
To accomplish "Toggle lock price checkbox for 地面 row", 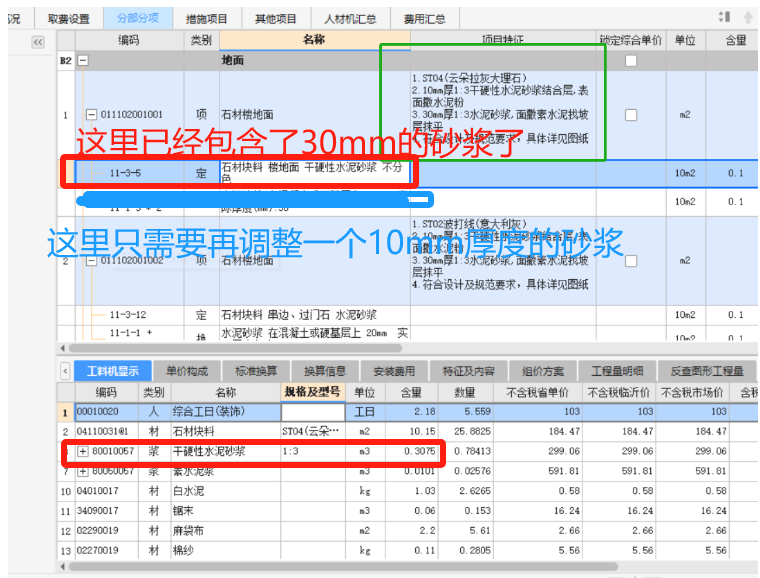I will click(x=631, y=61).
